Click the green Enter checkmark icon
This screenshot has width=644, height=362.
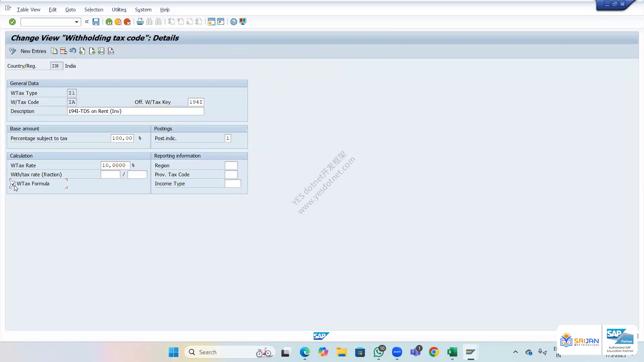pyautogui.click(x=12, y=22)
